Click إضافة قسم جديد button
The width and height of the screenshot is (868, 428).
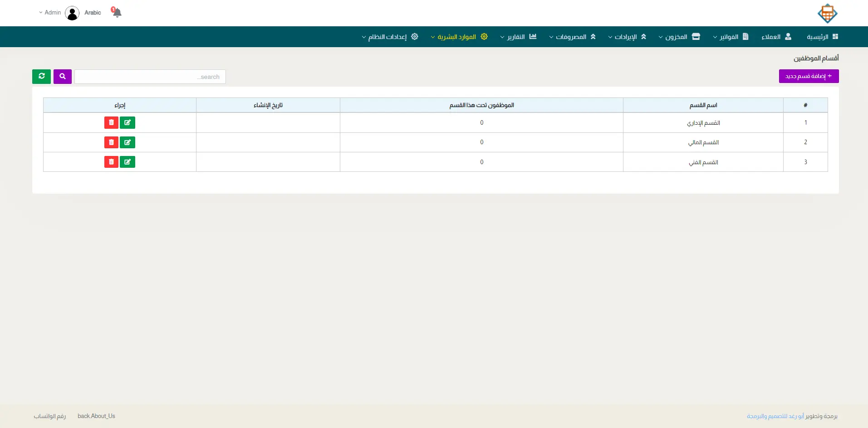[809, 76]
